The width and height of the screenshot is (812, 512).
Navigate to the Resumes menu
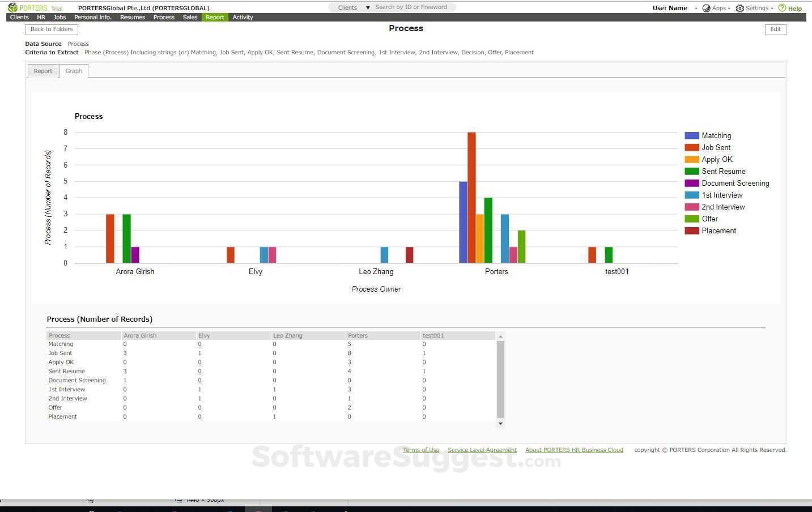(x=131, y=17)
